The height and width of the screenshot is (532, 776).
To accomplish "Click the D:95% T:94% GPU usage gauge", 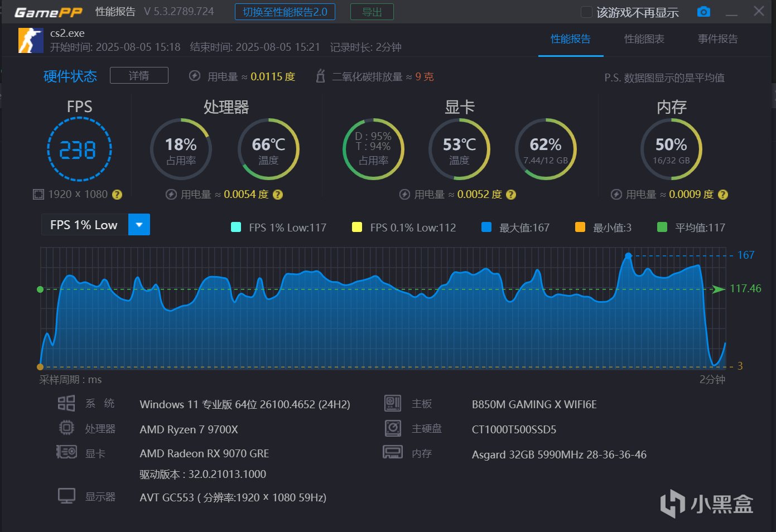I will [373, 149].
